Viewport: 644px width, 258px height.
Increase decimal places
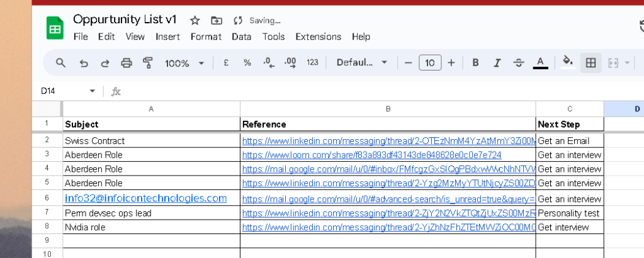click(x=290, y=63)
